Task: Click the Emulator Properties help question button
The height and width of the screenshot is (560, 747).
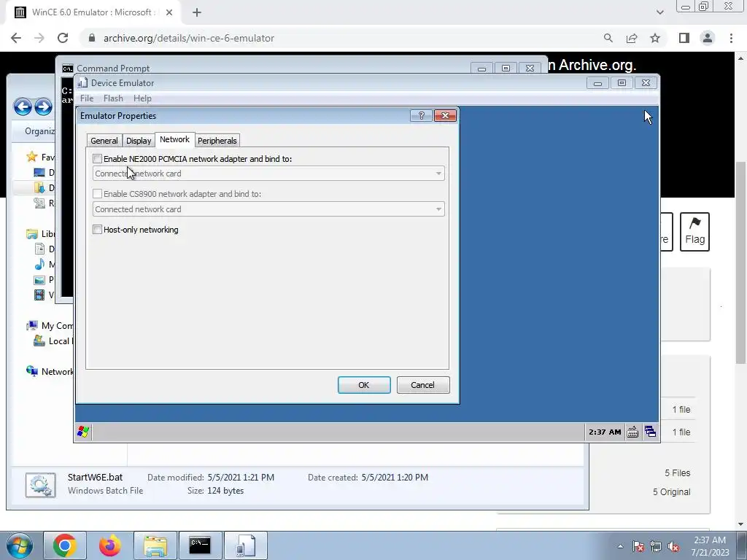Action: 421,116
